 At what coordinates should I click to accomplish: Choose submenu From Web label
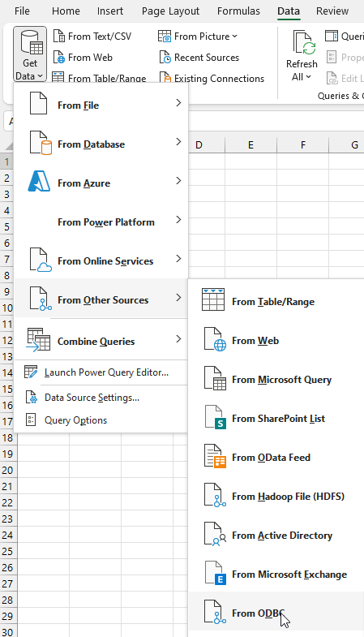(x=255, y=341)
